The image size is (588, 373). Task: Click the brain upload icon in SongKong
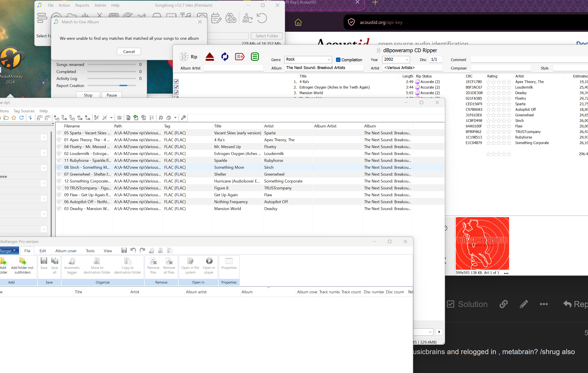[x=231, y=18]
